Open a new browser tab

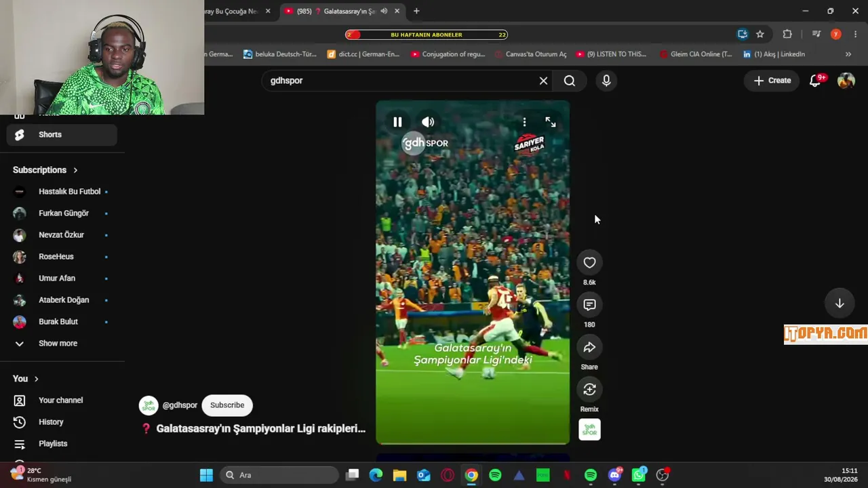point(416,11)
